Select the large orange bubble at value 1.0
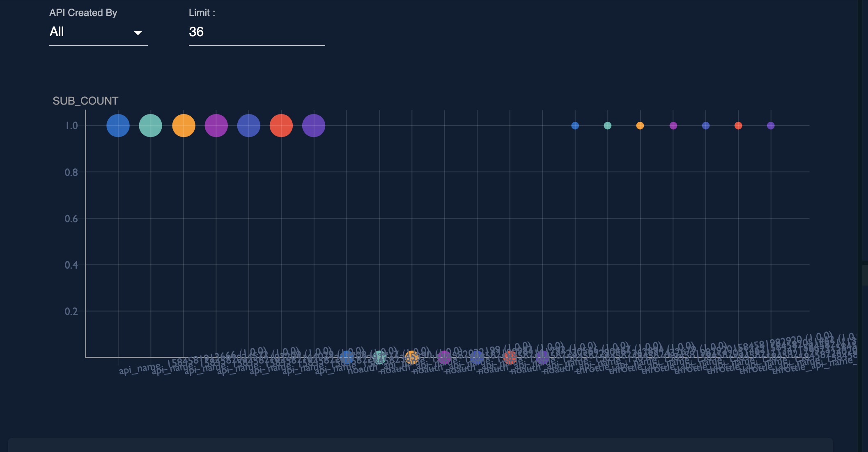The height and width of the screenshot is (452, 868). tap(184, 126)
